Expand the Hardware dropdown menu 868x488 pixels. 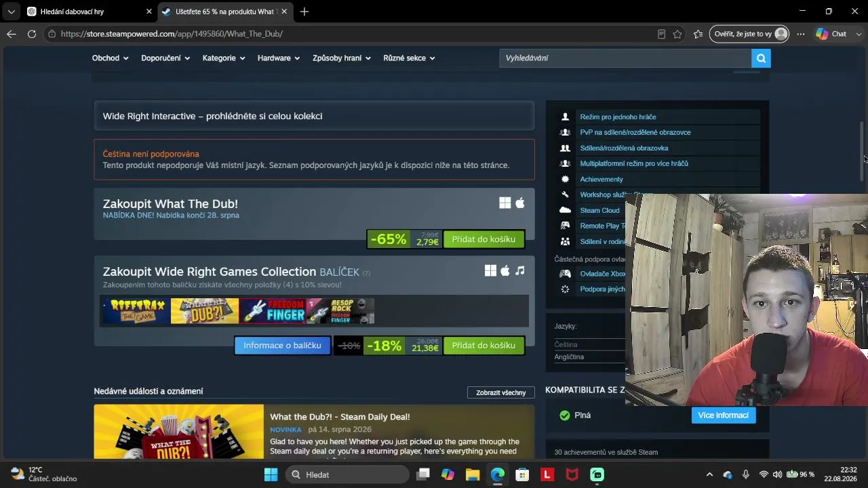[279, 58]
